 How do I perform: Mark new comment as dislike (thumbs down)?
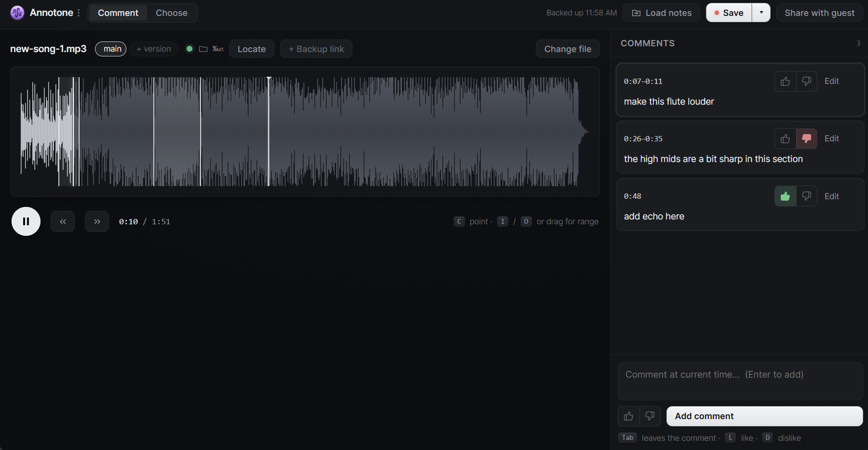click(x=650, y=416)
